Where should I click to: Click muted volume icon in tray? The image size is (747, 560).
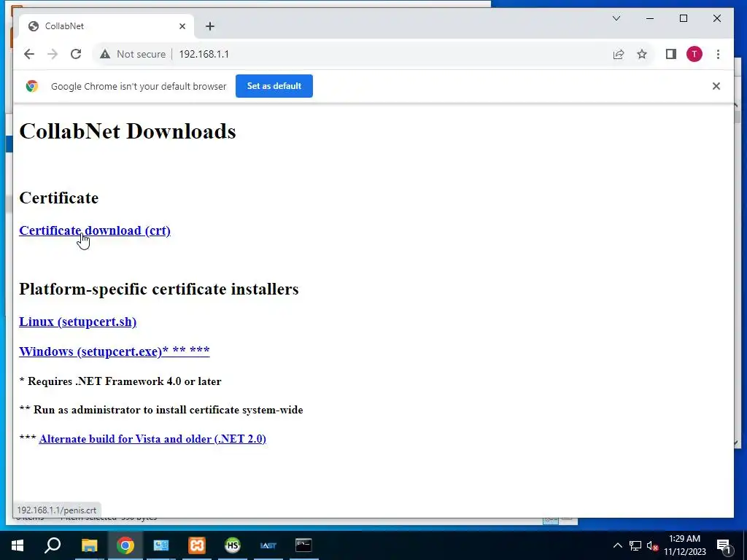[652, 545]
